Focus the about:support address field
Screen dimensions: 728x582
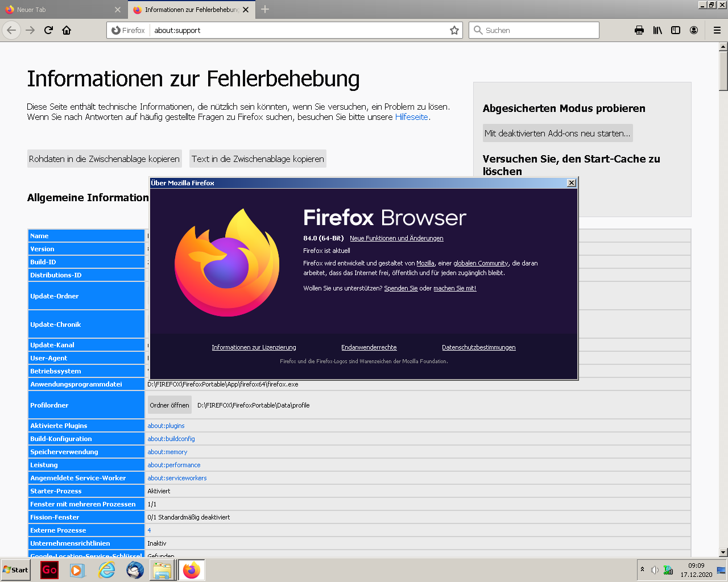point(300,30)
